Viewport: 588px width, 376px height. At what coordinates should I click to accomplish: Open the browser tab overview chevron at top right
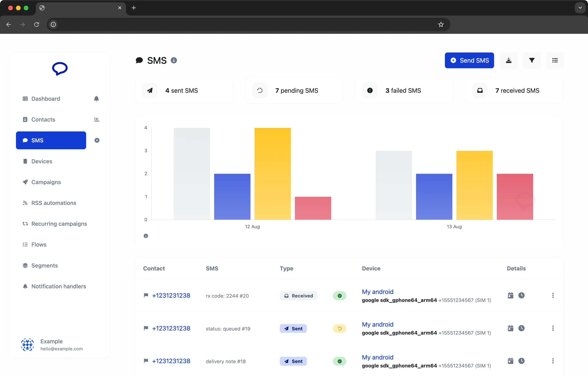pos(580,8)
